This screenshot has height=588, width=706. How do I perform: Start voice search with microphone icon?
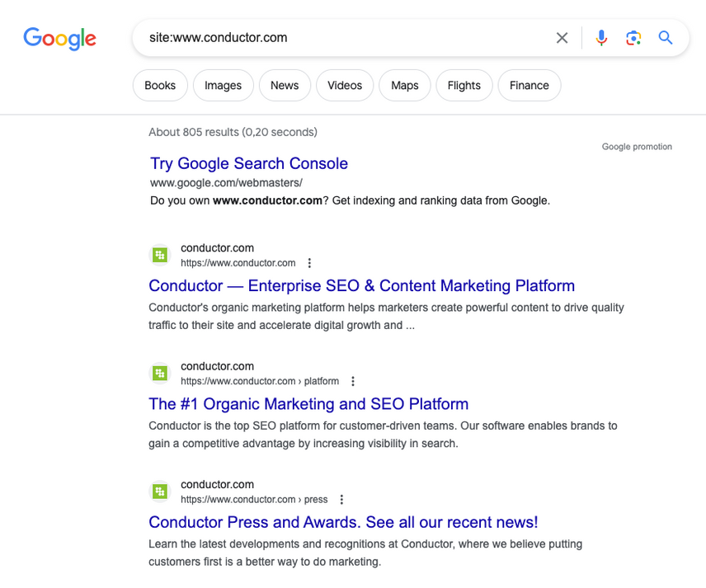(x=601, y=38)
